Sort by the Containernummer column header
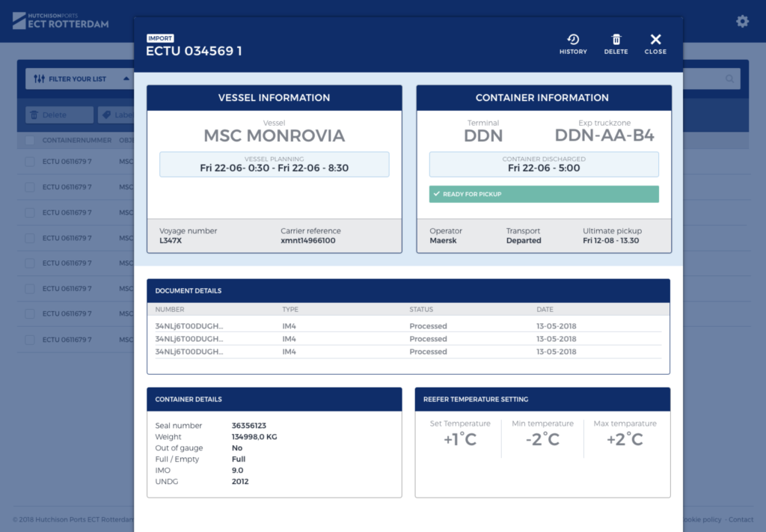This screenshot has width=766, height=532. [x=76, y=141]
